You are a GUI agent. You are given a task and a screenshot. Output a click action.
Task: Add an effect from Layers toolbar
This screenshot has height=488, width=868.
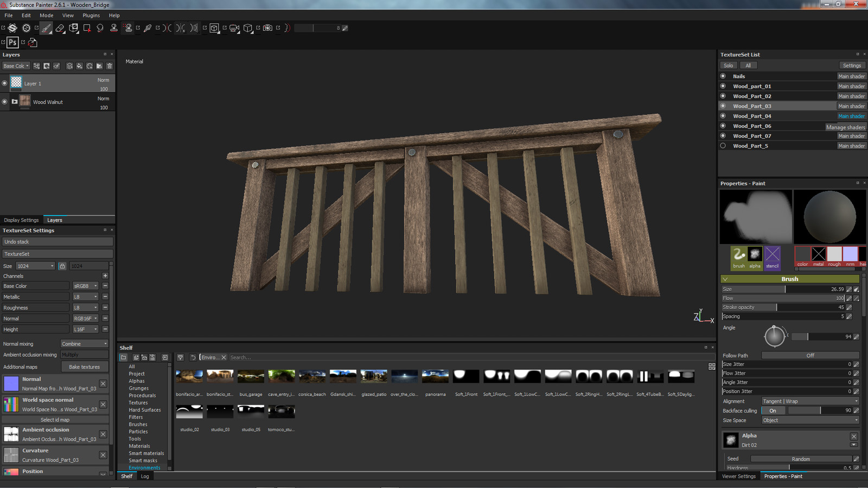pyautogui.click(x=36, y=66)
